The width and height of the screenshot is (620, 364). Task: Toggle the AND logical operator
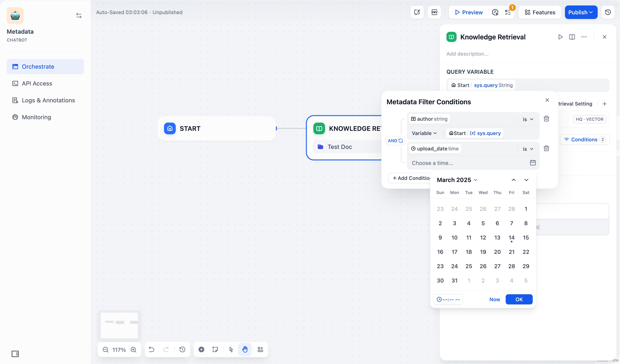point(395,141)
